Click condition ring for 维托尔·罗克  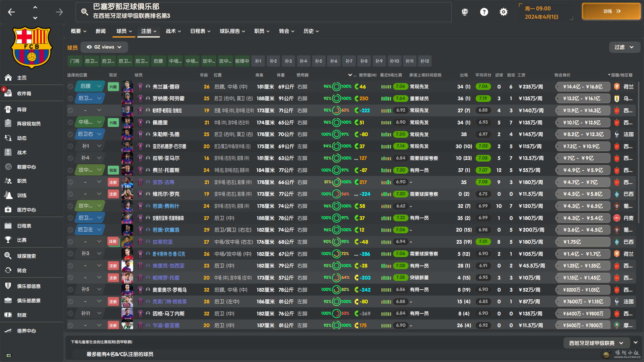336,194
